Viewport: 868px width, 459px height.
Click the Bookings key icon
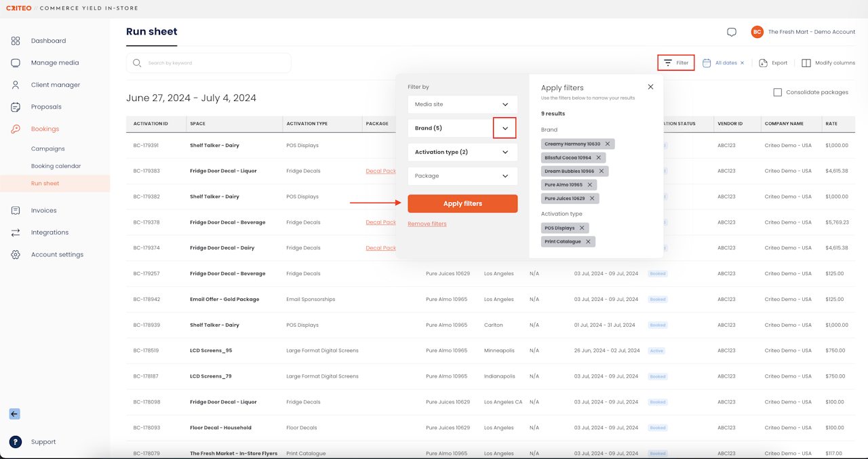point(16,129)
